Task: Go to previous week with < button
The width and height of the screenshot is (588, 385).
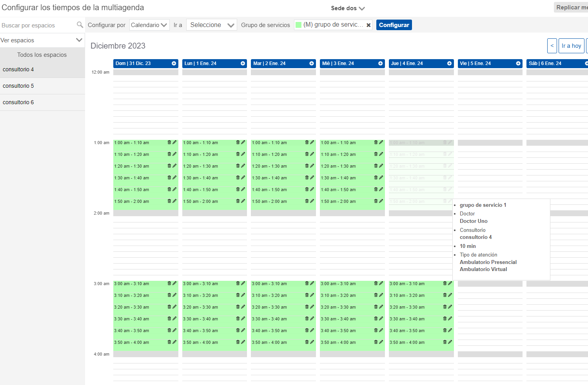Action: (552, 46)
